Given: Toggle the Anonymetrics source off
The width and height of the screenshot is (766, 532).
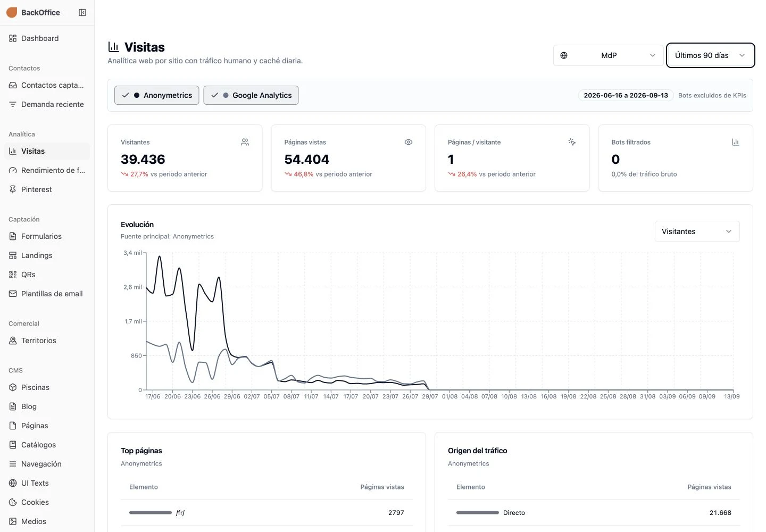Looking at the screenshot, I should (157, 95).
